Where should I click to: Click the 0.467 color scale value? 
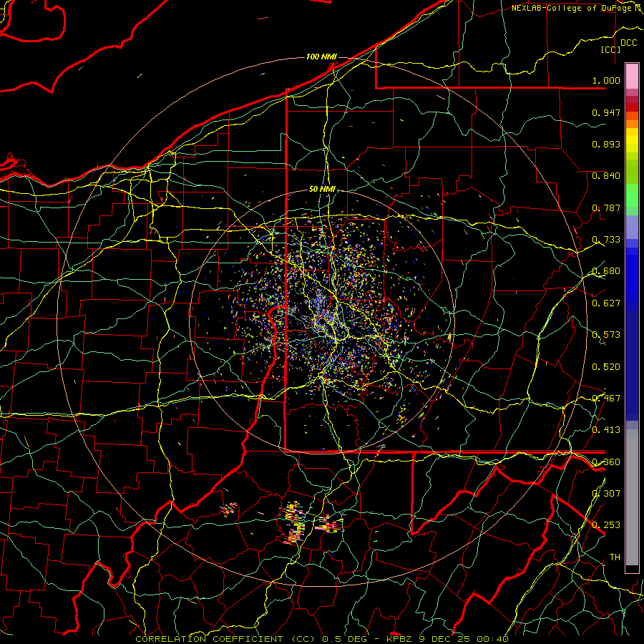606,399
